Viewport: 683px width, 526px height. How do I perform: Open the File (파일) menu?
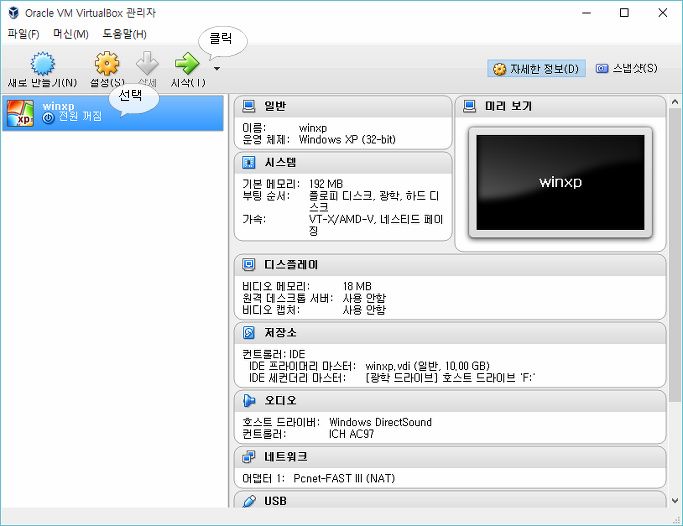(24, 34)
